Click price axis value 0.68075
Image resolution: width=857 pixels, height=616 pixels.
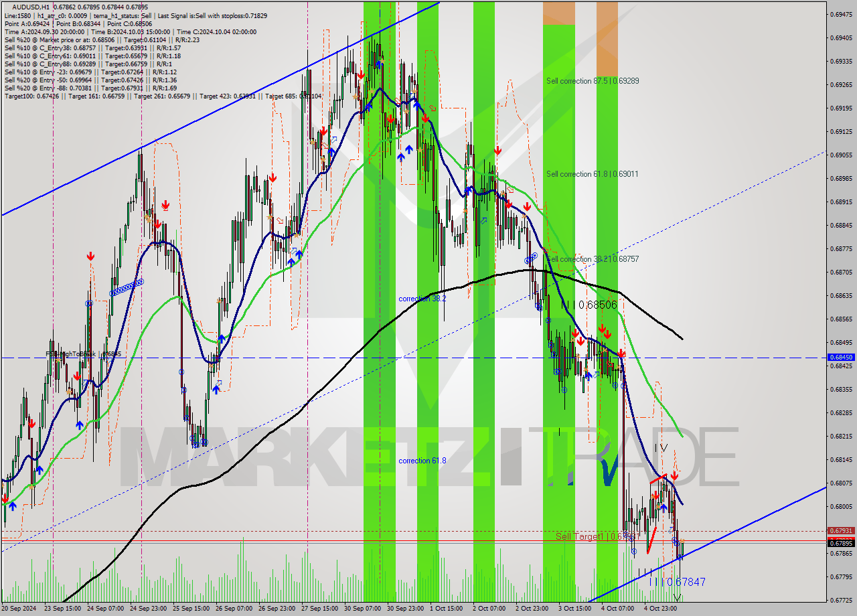tap(842, 483)
